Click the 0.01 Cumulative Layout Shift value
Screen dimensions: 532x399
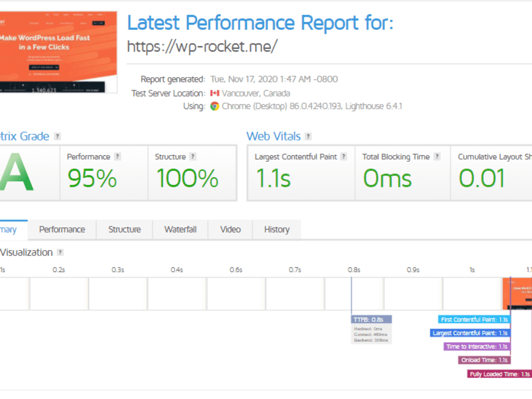(x=482, y=178)
